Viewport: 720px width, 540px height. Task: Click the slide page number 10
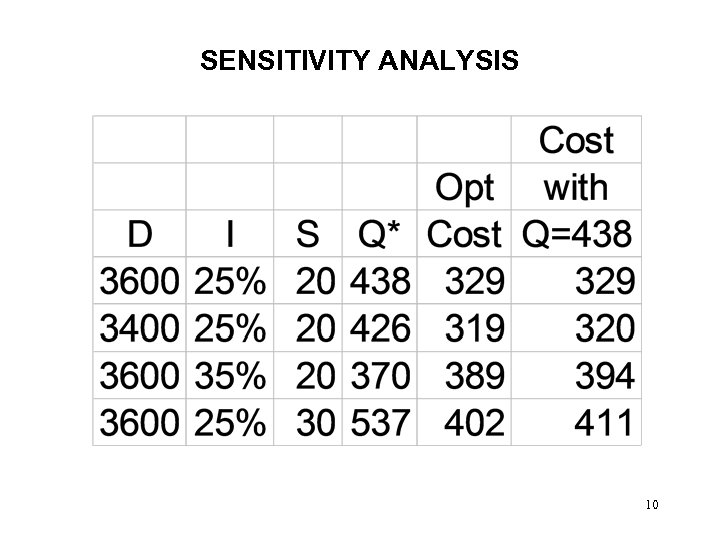(651, 504)
